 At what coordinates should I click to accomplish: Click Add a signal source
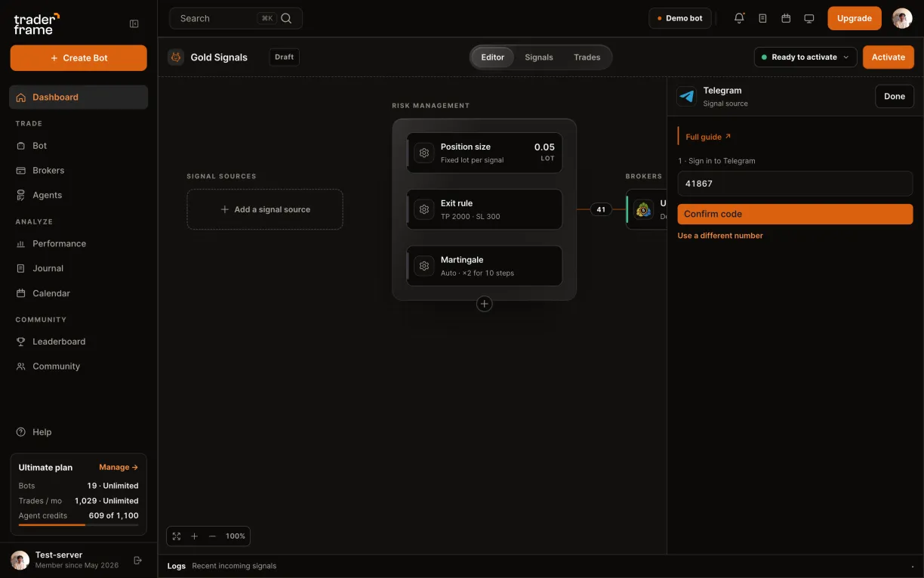(x=265, y=209)
